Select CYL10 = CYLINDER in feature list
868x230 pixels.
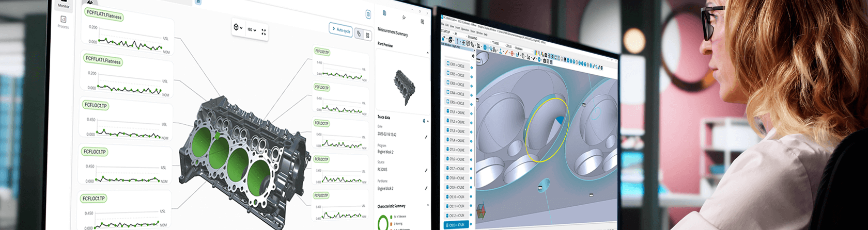pyautogui.click(x=457, y=196)
